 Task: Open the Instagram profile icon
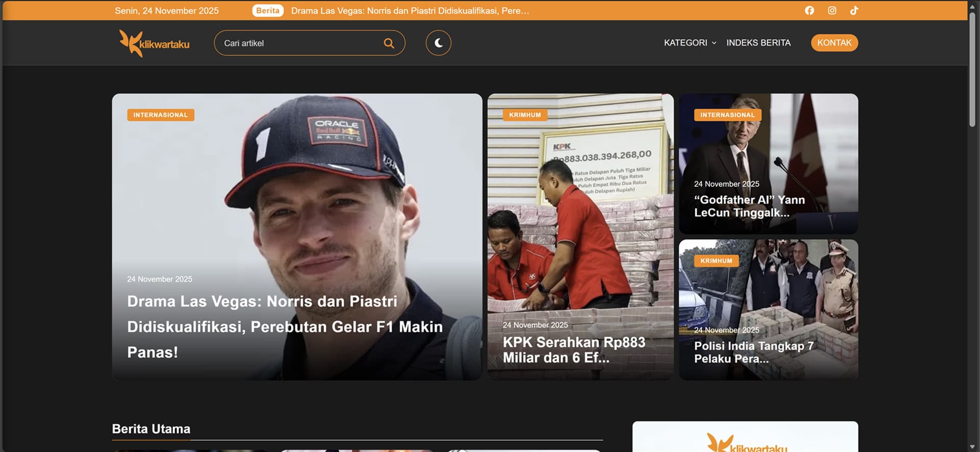[832, 10]
